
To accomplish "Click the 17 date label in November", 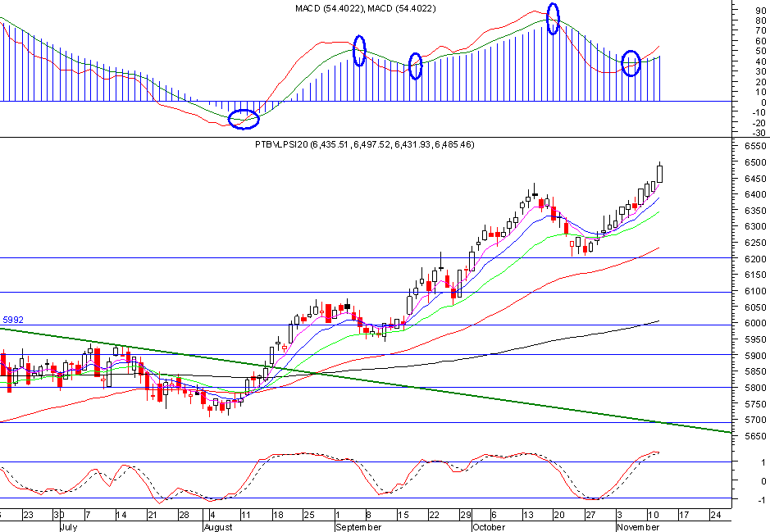I will tap(684, 516).
